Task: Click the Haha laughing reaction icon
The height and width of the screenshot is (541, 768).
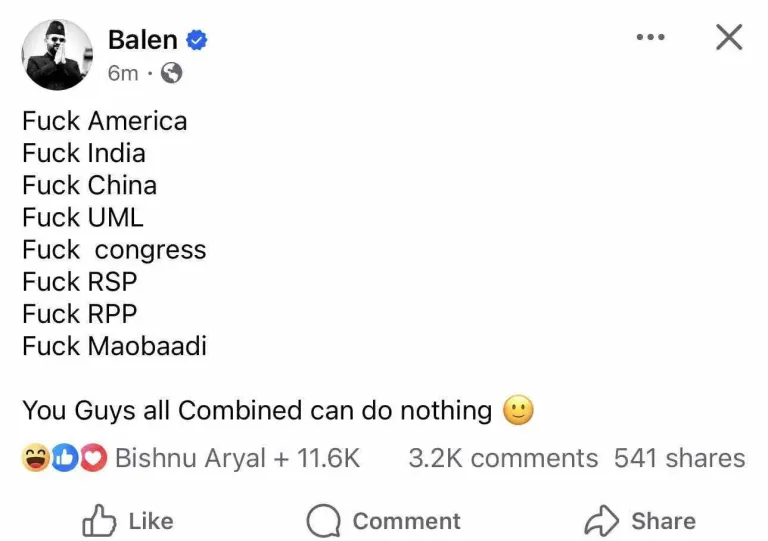Action: coord(35,459)
